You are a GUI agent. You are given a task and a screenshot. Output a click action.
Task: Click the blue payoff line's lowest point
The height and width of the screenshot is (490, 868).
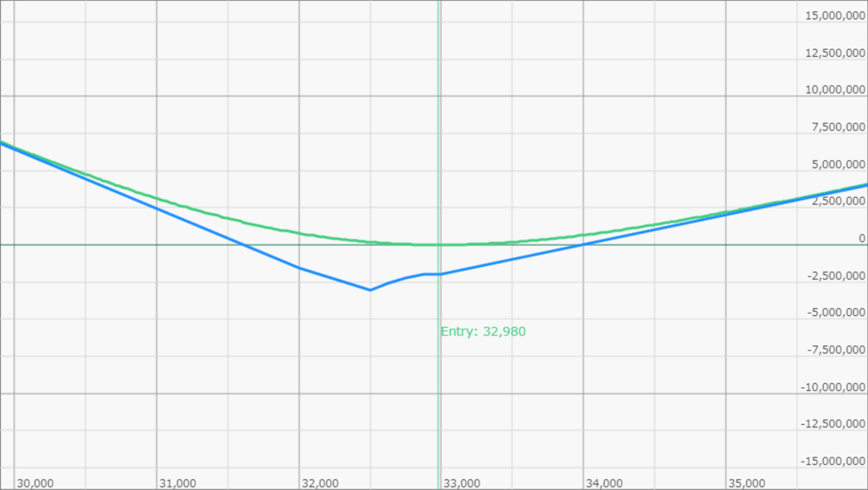pyautogui.click(x=370, y=290)
